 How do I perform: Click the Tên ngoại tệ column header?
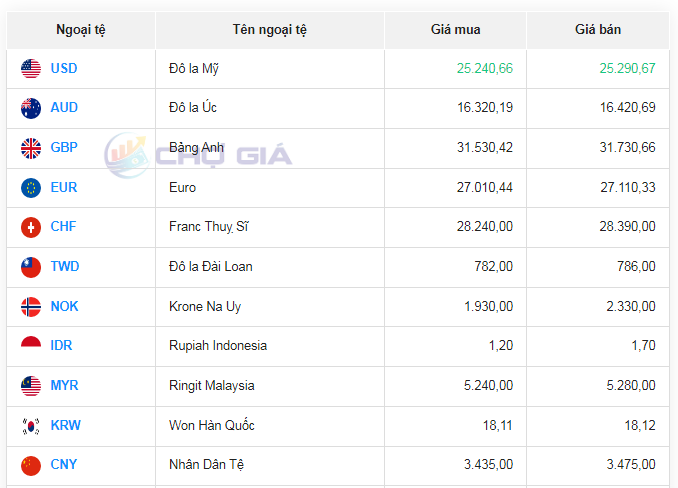270,30
